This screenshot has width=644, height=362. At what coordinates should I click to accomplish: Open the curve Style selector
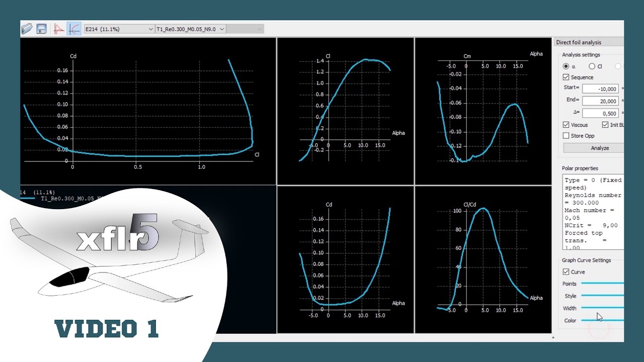(x=602, y=296)
